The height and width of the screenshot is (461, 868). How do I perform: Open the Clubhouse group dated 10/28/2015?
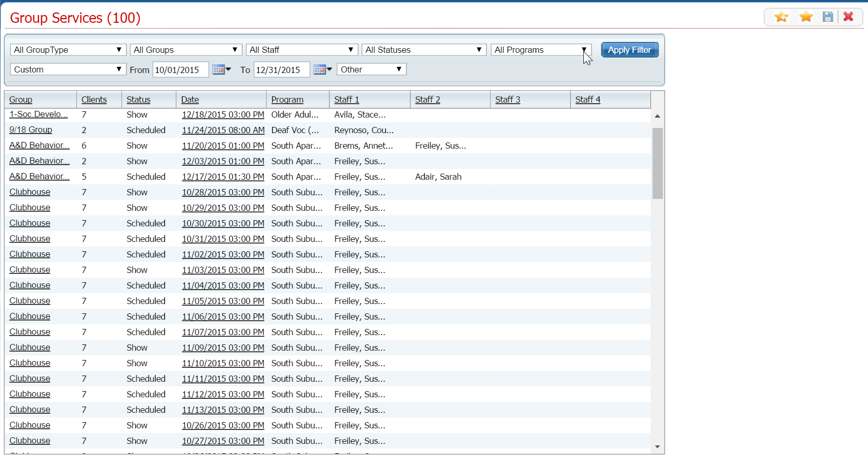[30, 192]
